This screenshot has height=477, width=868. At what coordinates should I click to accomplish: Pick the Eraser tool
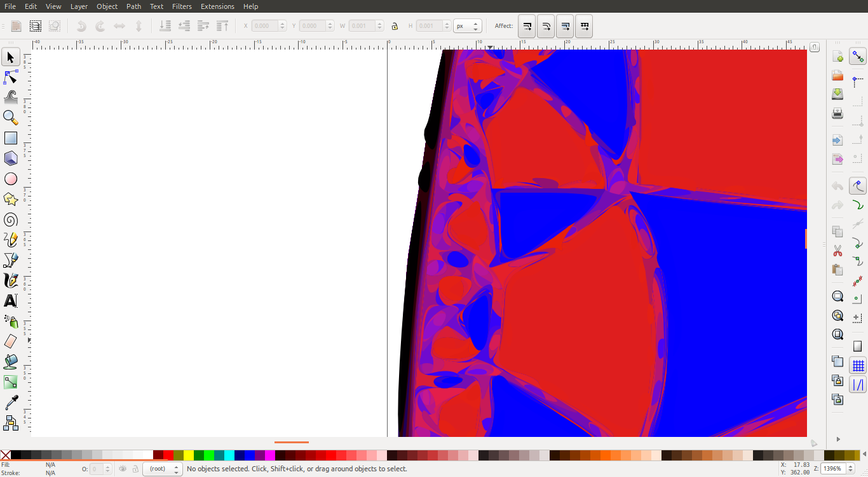coord(11,342)
